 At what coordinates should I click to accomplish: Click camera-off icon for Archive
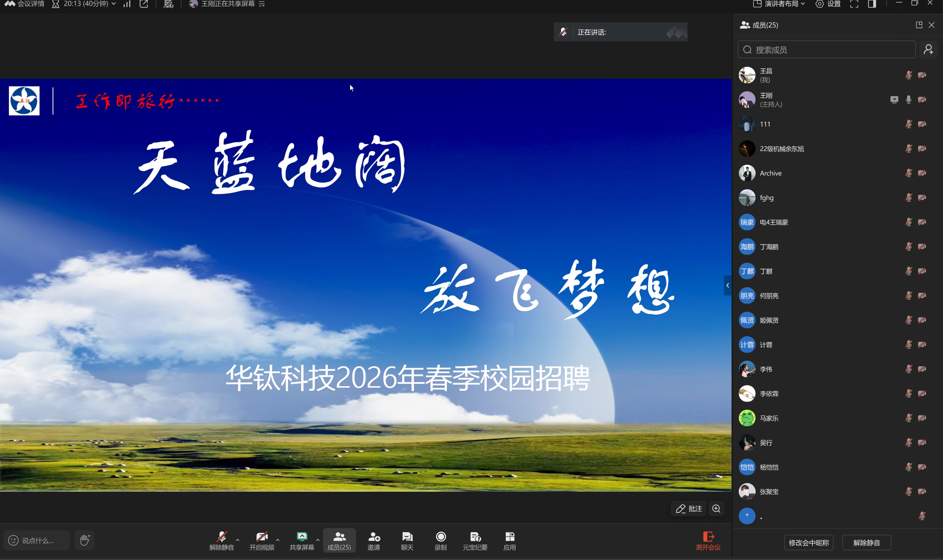tap(922, 173)
